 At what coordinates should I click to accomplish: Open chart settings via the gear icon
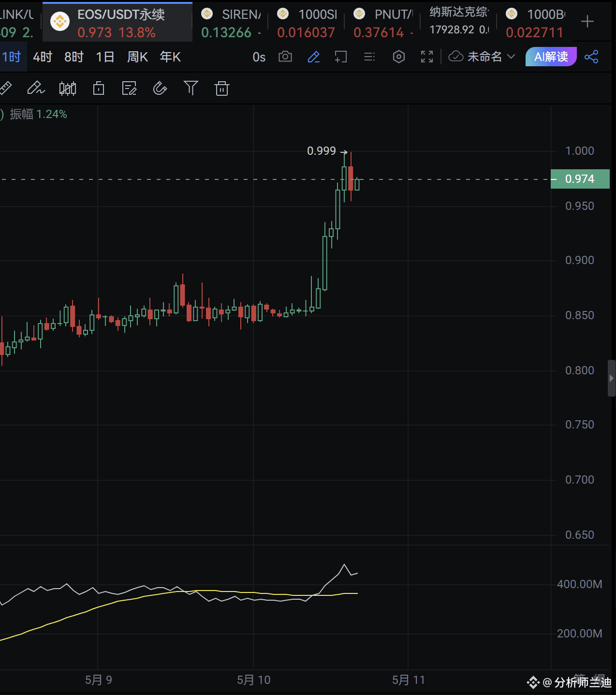pos(399,57)
